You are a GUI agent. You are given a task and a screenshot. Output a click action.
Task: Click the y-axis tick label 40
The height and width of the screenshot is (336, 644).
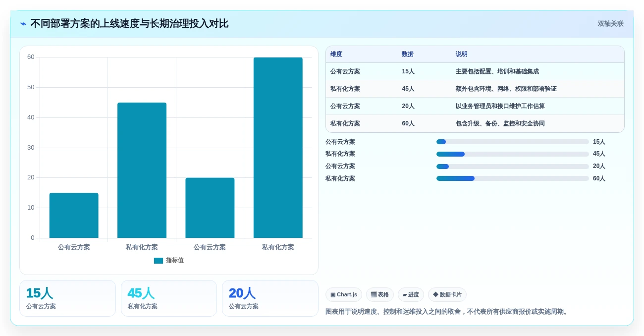tap(31, 117)
